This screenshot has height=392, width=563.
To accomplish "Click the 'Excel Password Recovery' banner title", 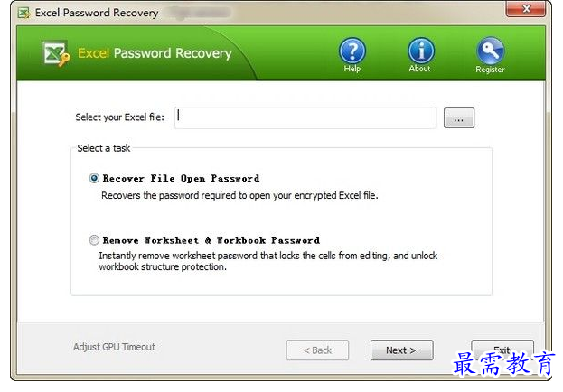I will click(155, 53).
